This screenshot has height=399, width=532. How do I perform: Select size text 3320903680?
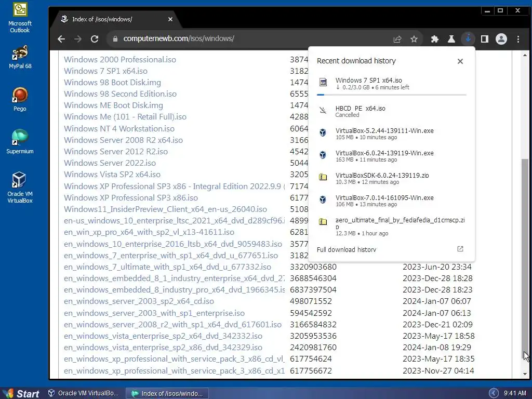coord(313,267)
